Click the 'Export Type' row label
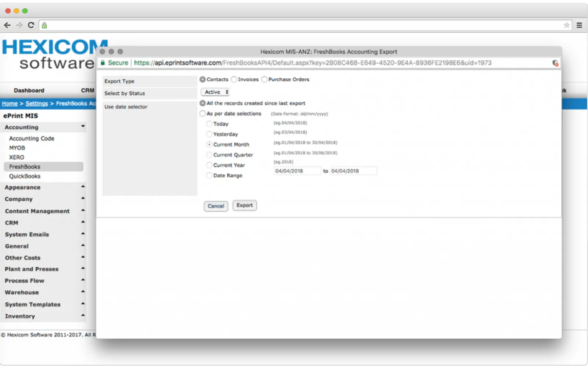Viewport: 588px width, 368px height. coord(119,81)
